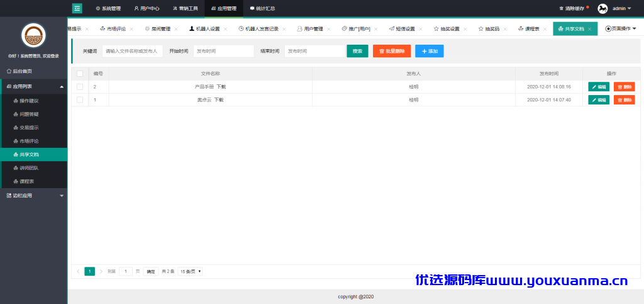The height and width of the screenshot is (304, 644).
Task: Close the 用户管理 tab
Action: [328, 29]
